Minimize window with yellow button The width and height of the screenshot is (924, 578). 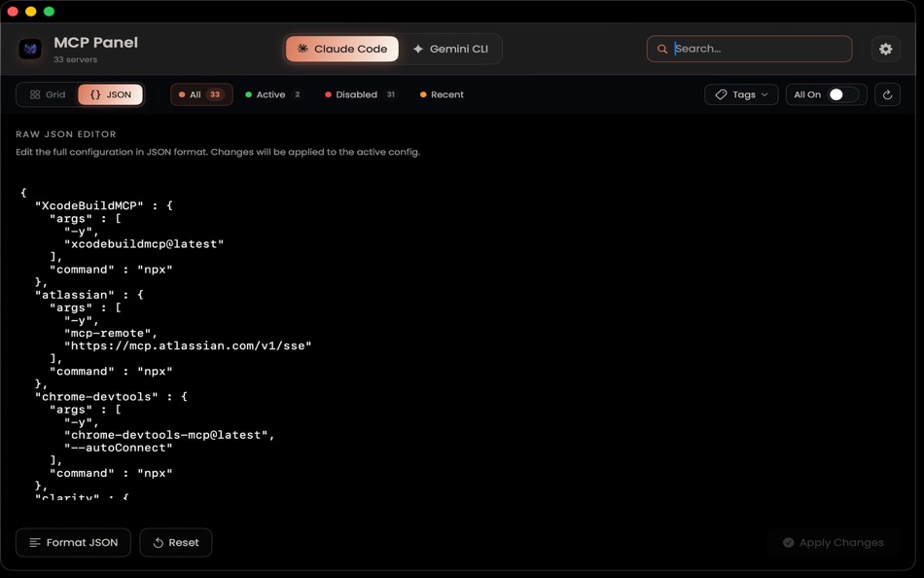[31, 12]
